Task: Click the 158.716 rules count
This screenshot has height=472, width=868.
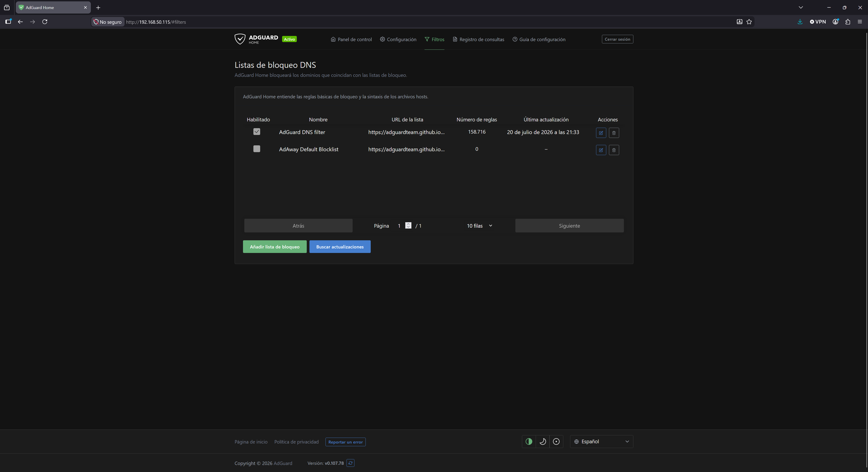Action: pyautogui.click(x=476, y=132)
